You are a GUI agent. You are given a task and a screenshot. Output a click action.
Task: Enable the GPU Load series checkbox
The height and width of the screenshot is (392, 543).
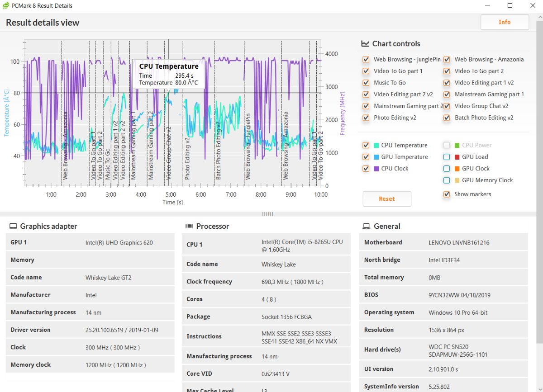coord(447,157)
